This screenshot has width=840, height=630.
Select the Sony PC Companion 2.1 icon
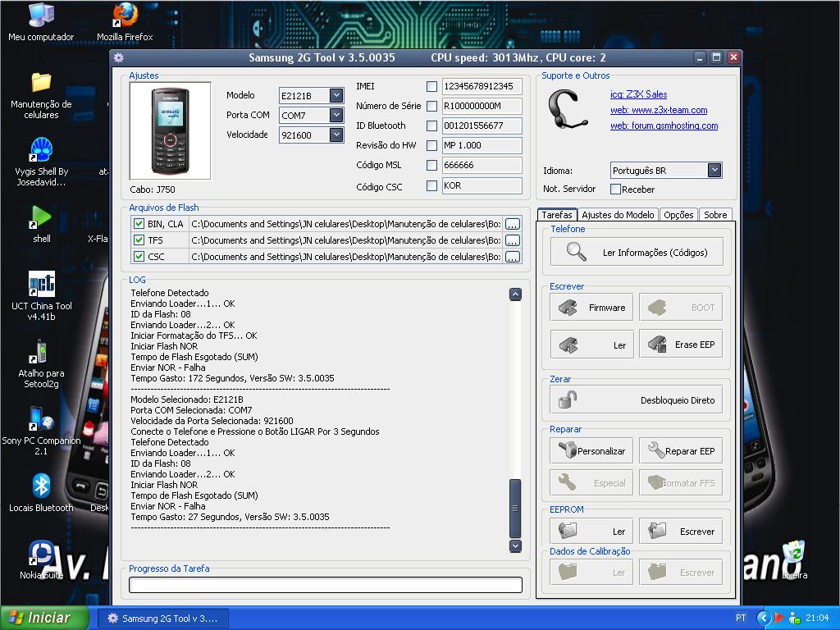[x=41, y=431]
